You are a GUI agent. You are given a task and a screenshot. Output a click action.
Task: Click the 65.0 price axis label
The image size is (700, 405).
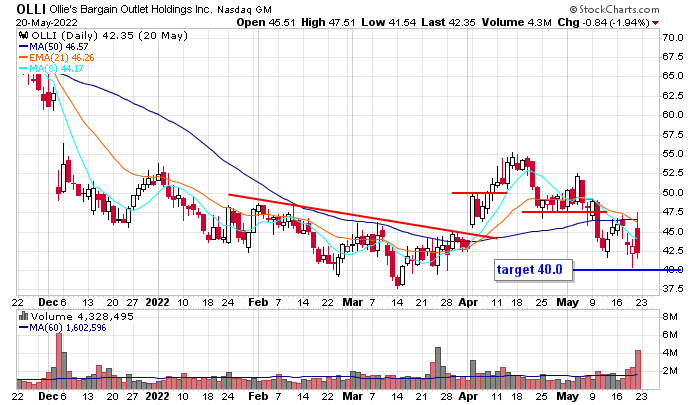[673, 75]
